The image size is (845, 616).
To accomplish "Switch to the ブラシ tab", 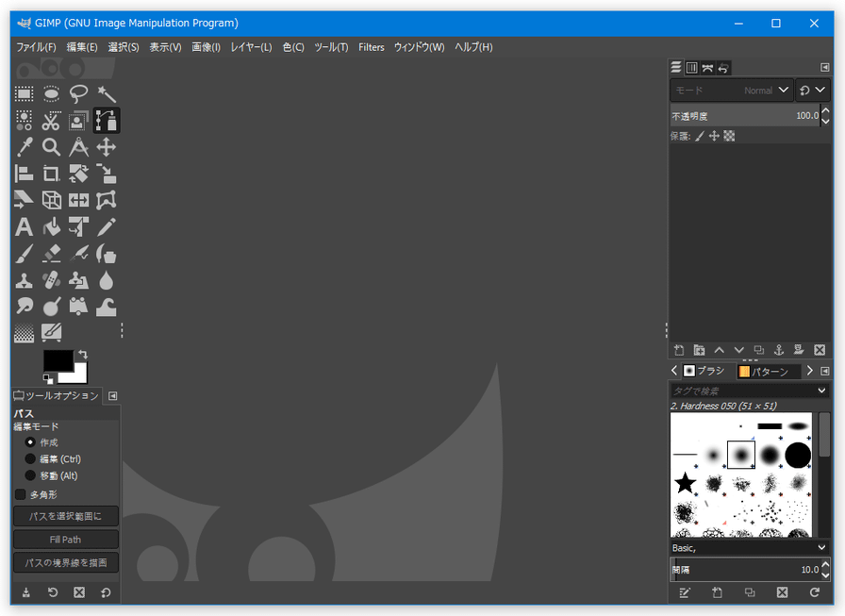I will (704, 371).
